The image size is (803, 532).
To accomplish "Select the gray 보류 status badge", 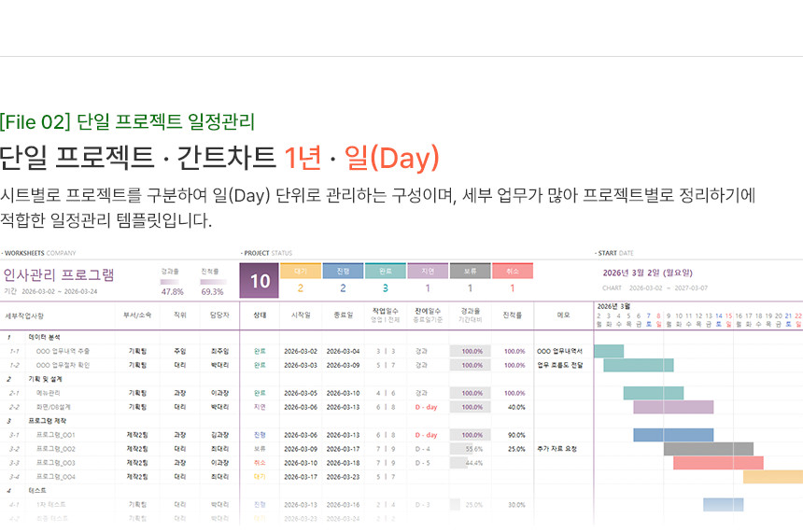I will [470, 272].
